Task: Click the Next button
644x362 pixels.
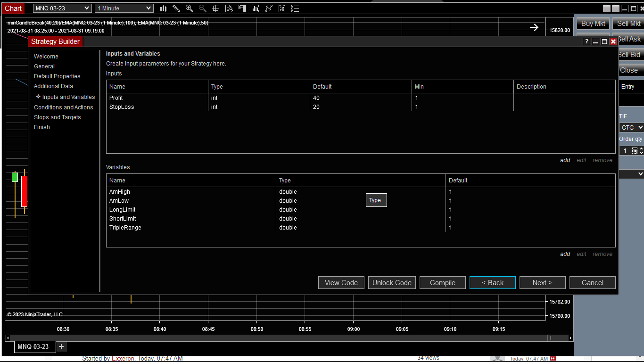Action: [x=543, y=283]
